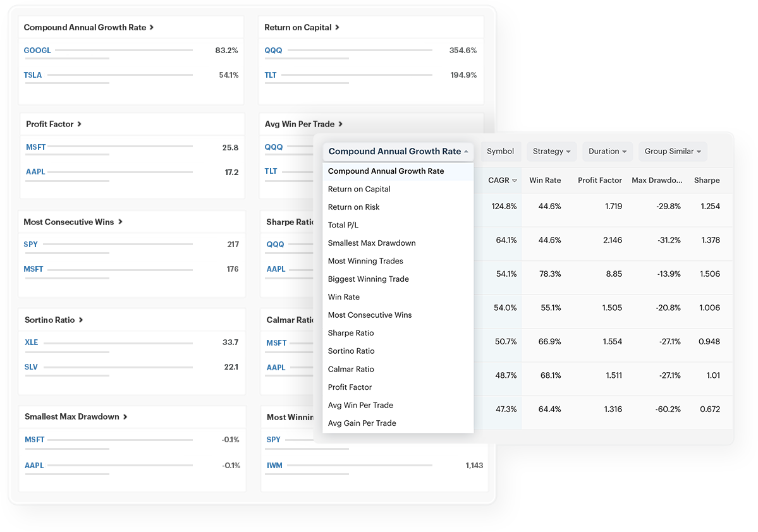Open MSFT link in Profit Factor card
758x532 pixels.
pos(36,147)
